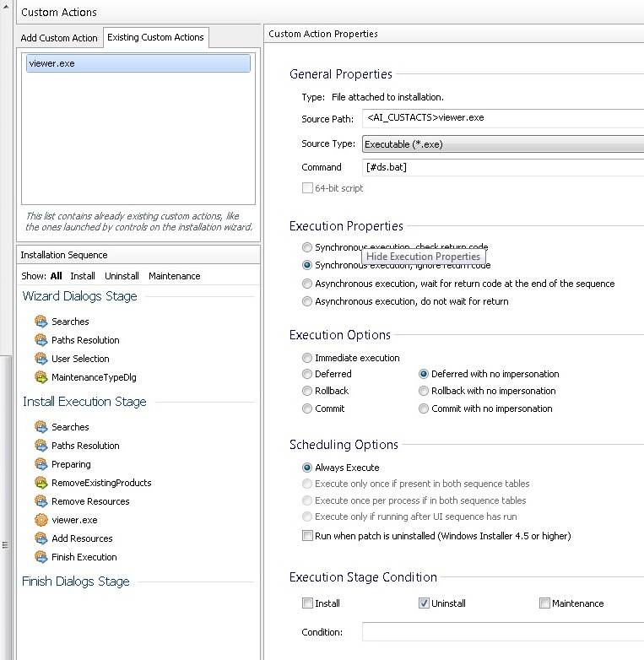Click the viewer.exe gear icon in sequence
Image resolution: width=644 pixels, height=660 pixels.
pos(41,520)
